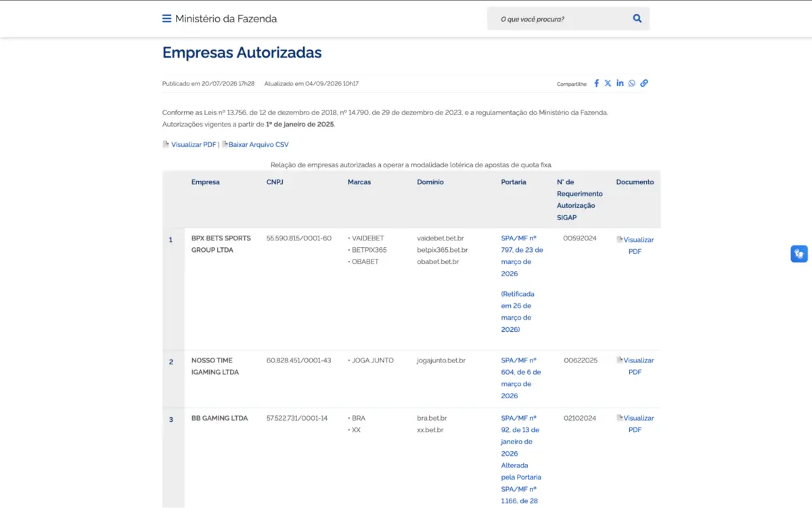The width and height of the screenshot is (812, 508).
Task: Click the search magnifier icon
Action: pos(637,19)
